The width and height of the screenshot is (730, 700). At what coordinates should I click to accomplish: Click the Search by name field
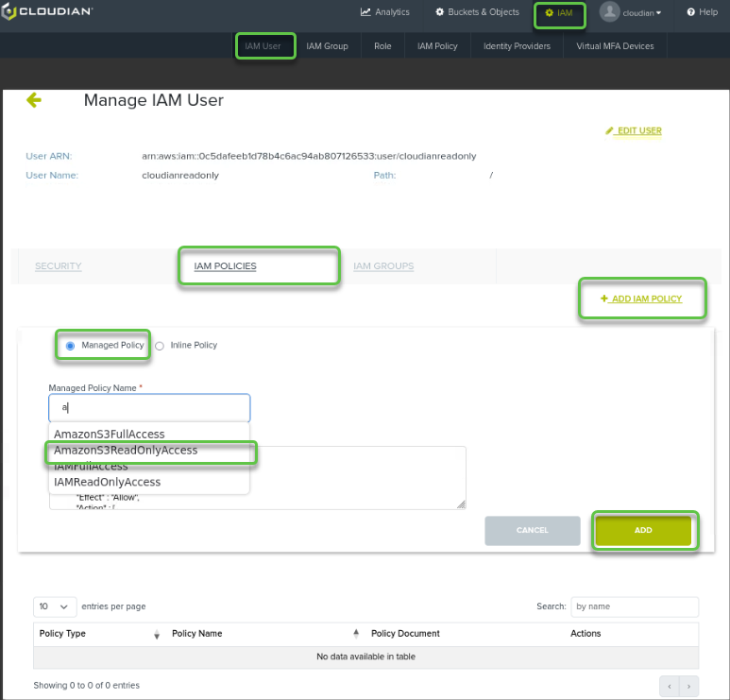[634, 606]
